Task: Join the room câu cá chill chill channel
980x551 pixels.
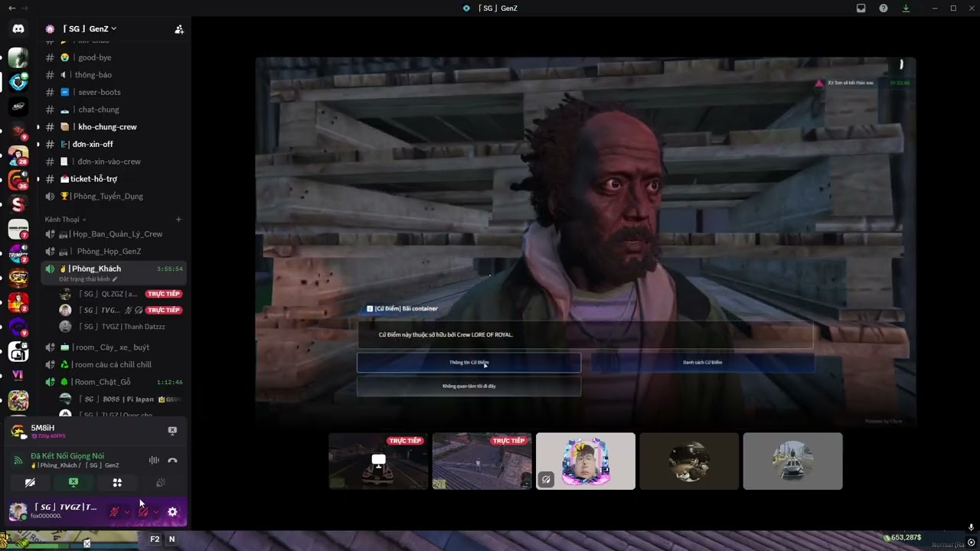Action: [x=113, y=365]
